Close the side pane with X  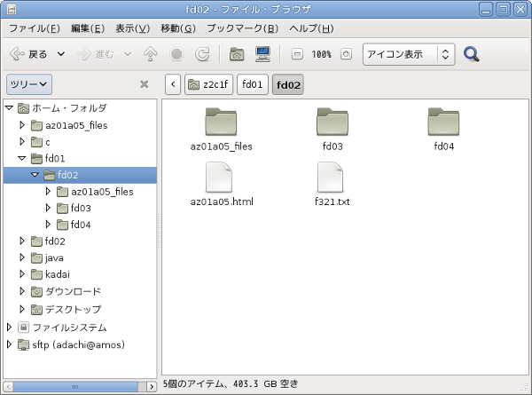[145, 84]
